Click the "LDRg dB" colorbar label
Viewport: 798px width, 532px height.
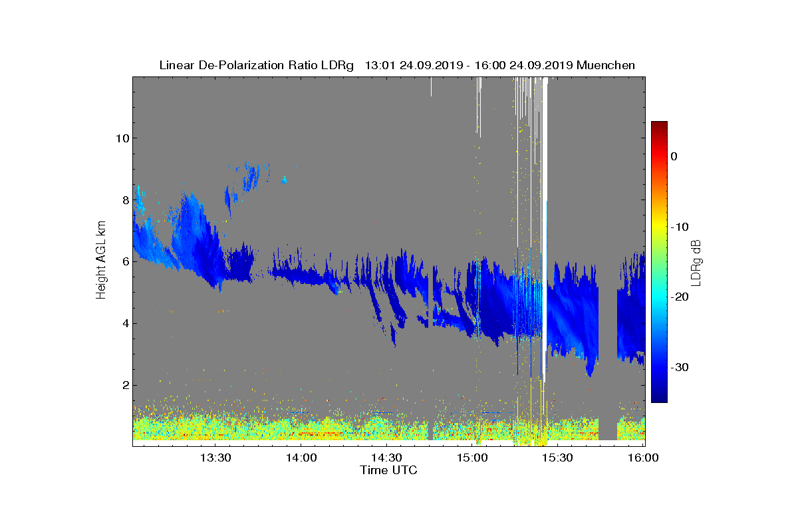(x=696, y=262)
